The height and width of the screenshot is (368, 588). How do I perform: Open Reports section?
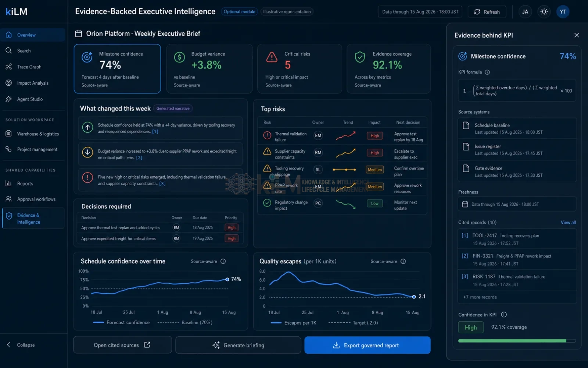click(x=33, y=184)
